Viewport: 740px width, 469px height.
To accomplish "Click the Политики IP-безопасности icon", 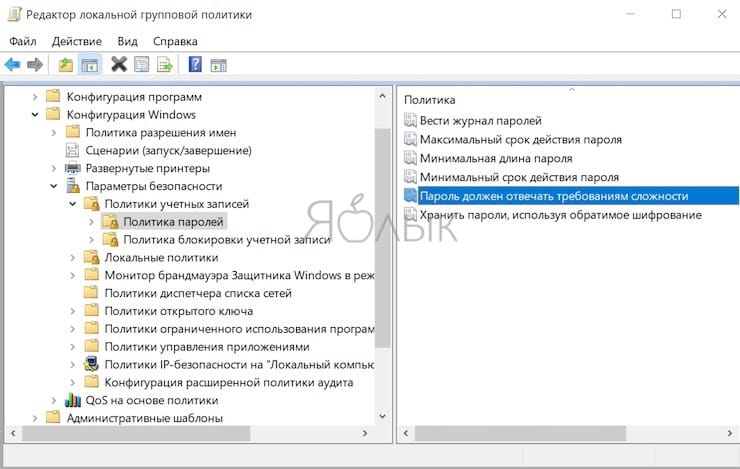I will (x=92, y=364).
